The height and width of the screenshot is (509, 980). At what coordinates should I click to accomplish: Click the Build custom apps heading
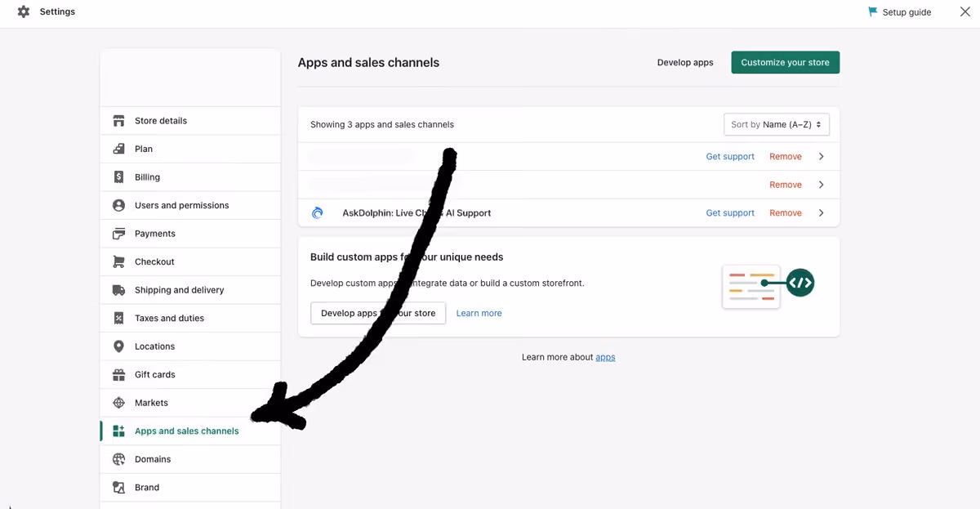407,257
